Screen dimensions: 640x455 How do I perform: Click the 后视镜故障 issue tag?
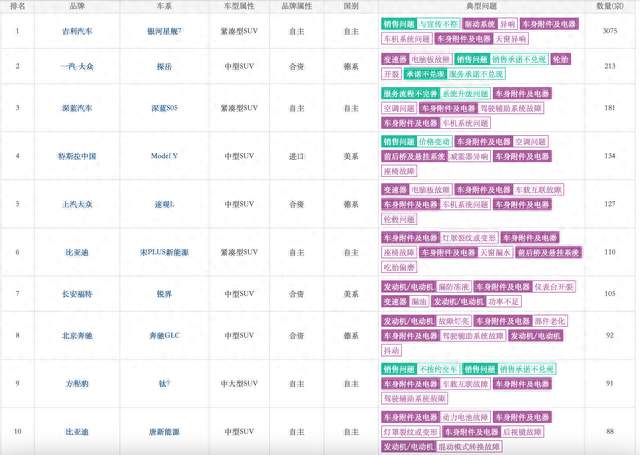(x=522, y=432)
